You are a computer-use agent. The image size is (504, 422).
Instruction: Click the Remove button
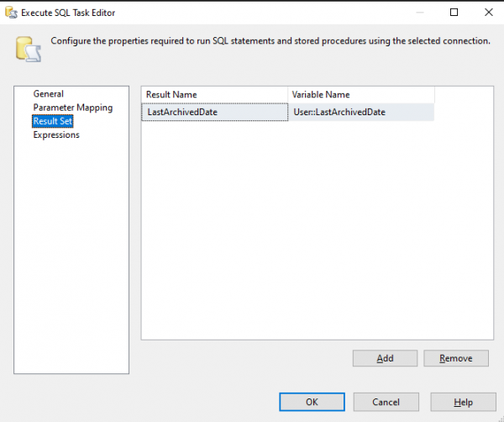[456, 358]
